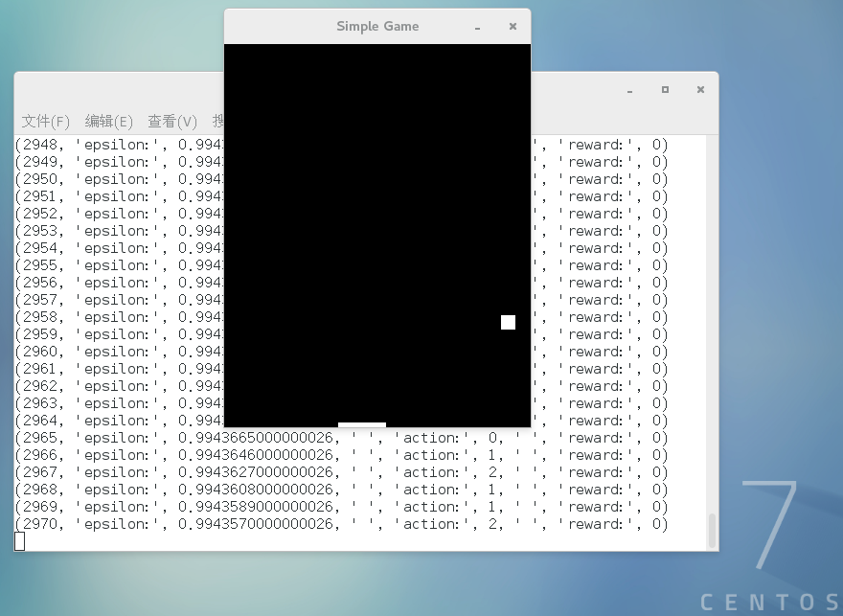
Task: Open the 编辑(E) menu
Action: click(108, 122)
